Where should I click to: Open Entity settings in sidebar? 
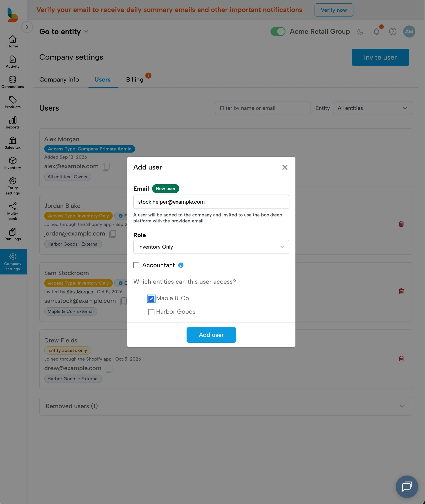(13, 186)
